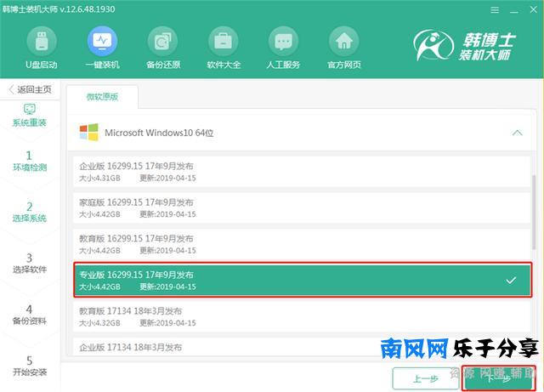Minimize the 韩博士装机大师 window
The image size is (544, 392).
click(x=514, y=10)
